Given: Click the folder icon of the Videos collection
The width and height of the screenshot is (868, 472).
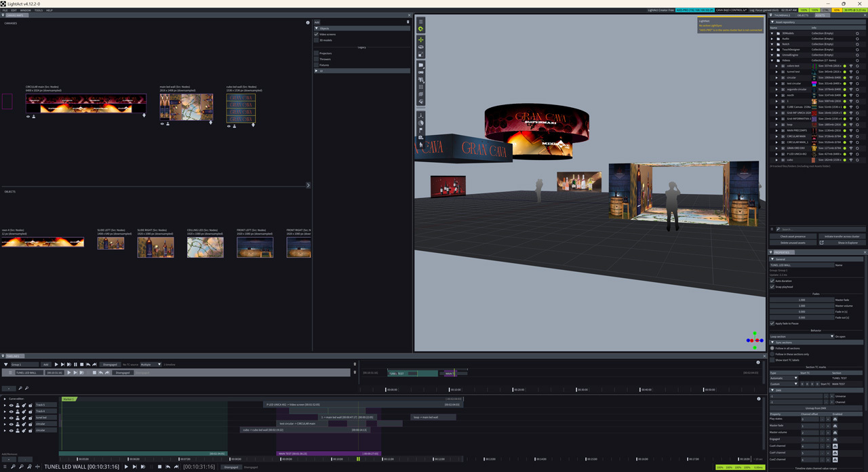Looking at the screenshot, I should 778,60.
